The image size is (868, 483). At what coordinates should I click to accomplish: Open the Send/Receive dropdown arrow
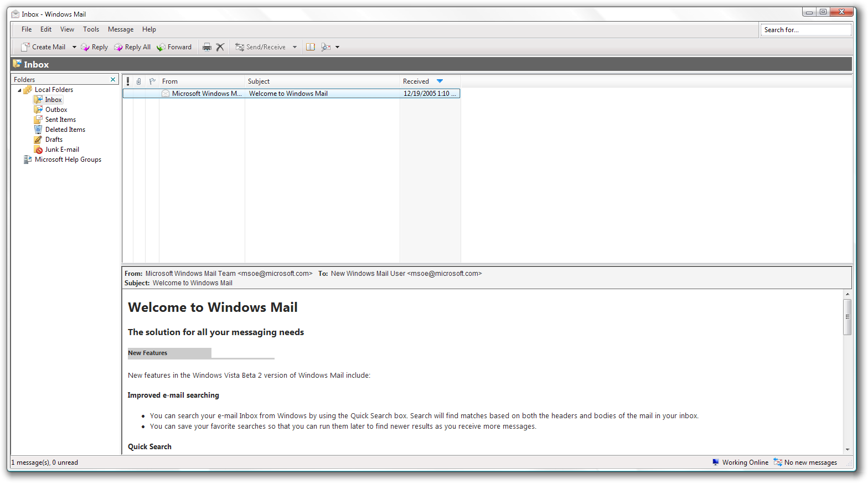click(294, 47)
